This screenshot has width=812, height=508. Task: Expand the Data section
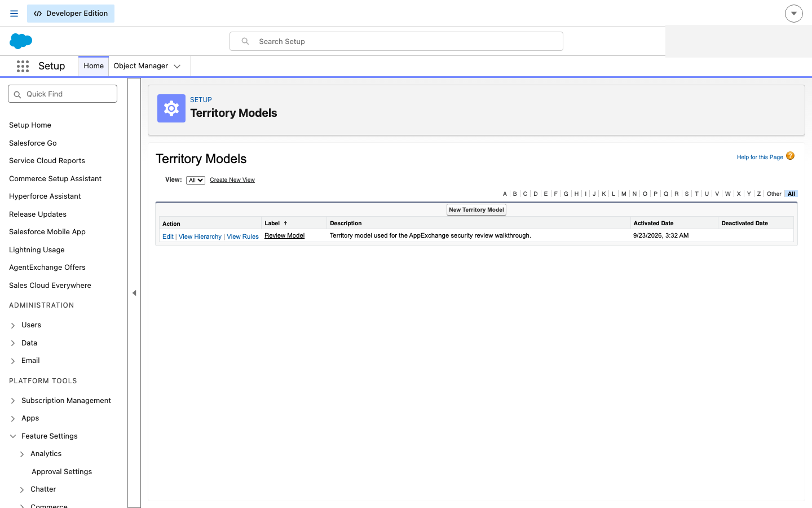(13, 343)
